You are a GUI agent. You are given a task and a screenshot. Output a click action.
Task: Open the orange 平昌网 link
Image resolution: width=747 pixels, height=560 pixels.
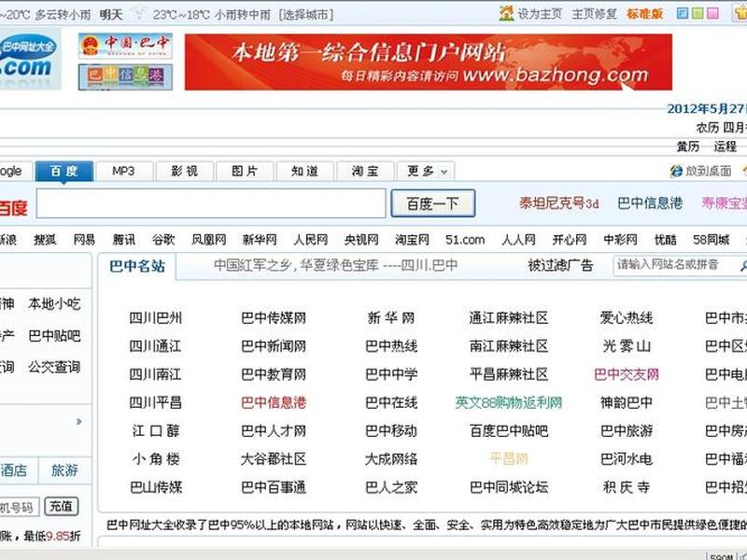(509, 459)
